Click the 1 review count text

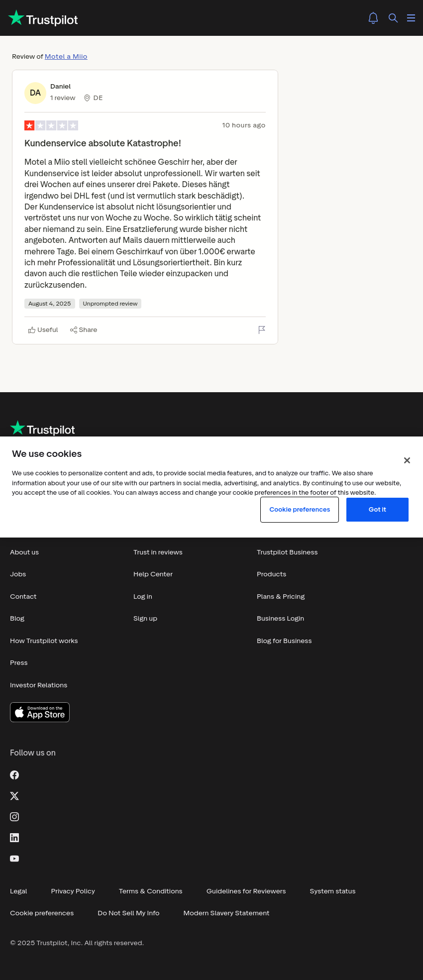click(x=63, y=98)
